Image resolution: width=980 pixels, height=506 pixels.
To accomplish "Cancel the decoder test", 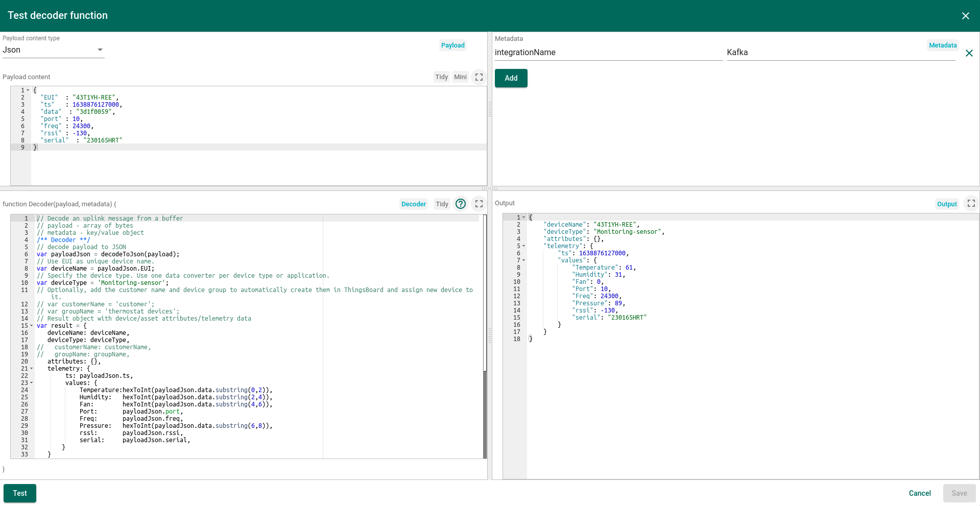I will pos(919,493).
